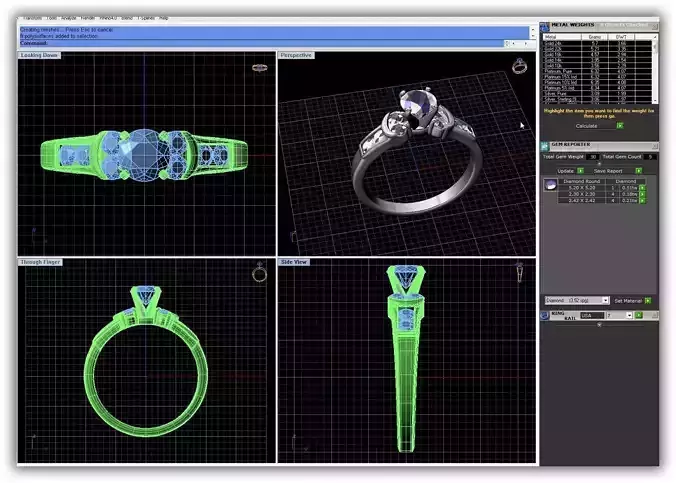The width and height of the screenshot is (676, 483).
Task: Click the Total Gem Count value field
Action: 650,157
